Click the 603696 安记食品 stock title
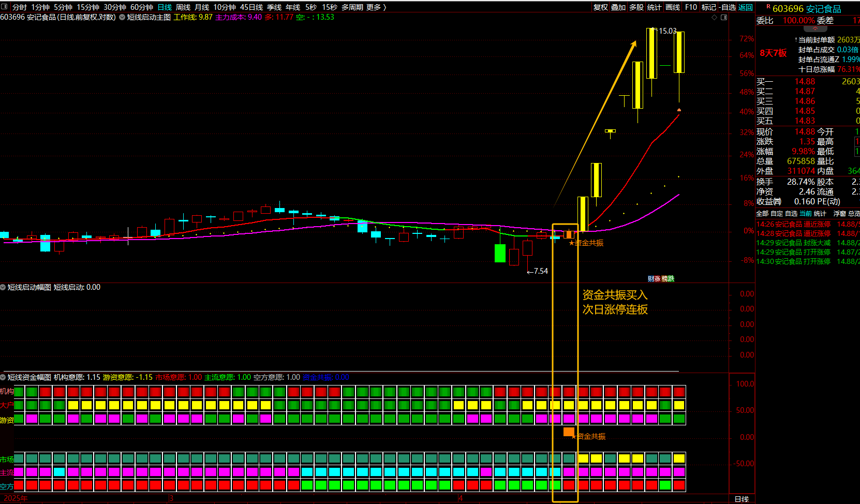Screen dimensions: 860x504 coord(807,9)
